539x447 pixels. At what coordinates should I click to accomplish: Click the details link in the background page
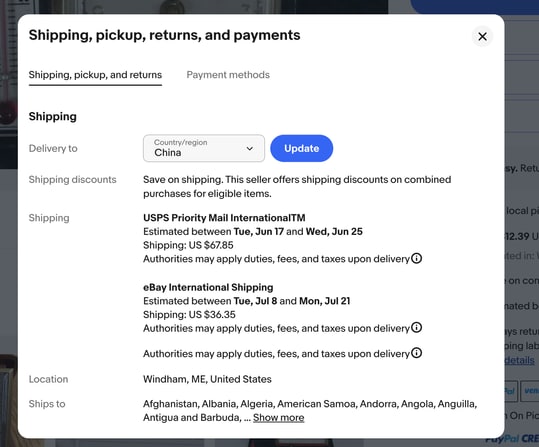(519, 360)
